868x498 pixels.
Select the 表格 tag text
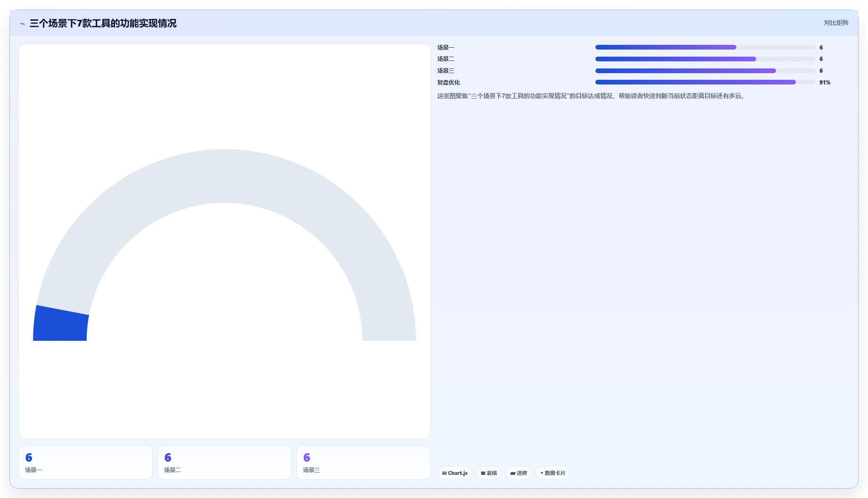click(492, 473)
